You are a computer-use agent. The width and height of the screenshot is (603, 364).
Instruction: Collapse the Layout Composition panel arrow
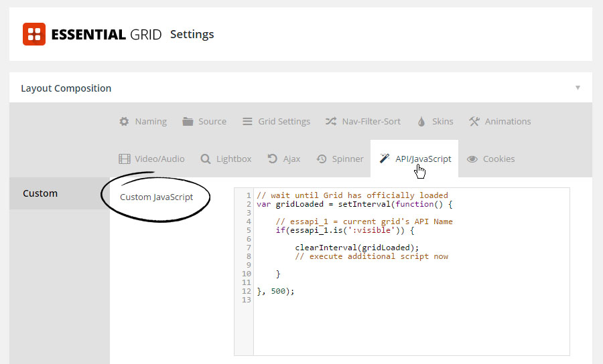[578, 88]
